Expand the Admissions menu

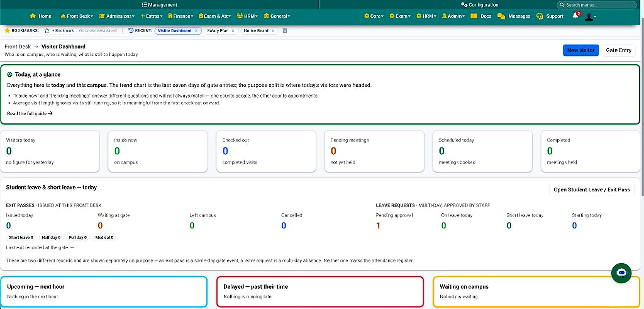(117, 16)
